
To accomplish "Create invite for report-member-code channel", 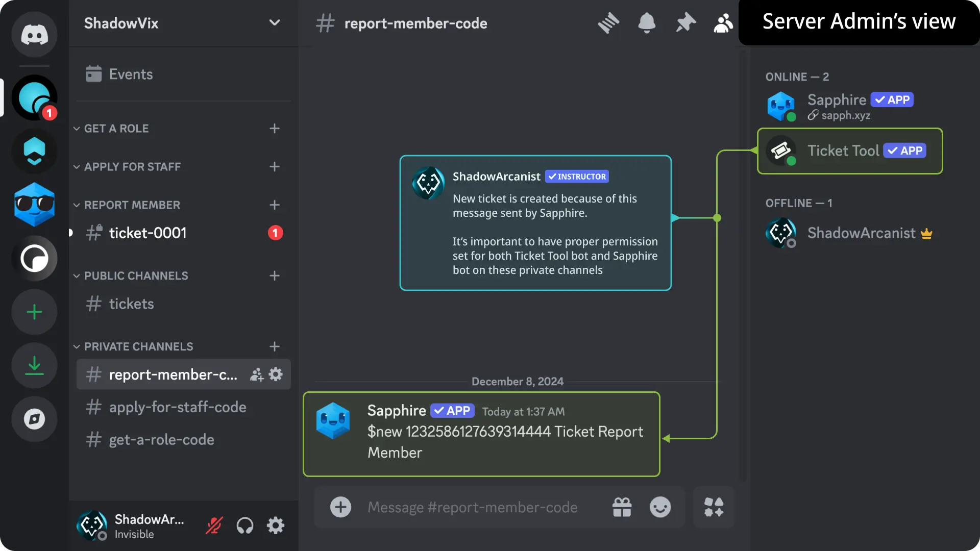I will tap(257, 375).
